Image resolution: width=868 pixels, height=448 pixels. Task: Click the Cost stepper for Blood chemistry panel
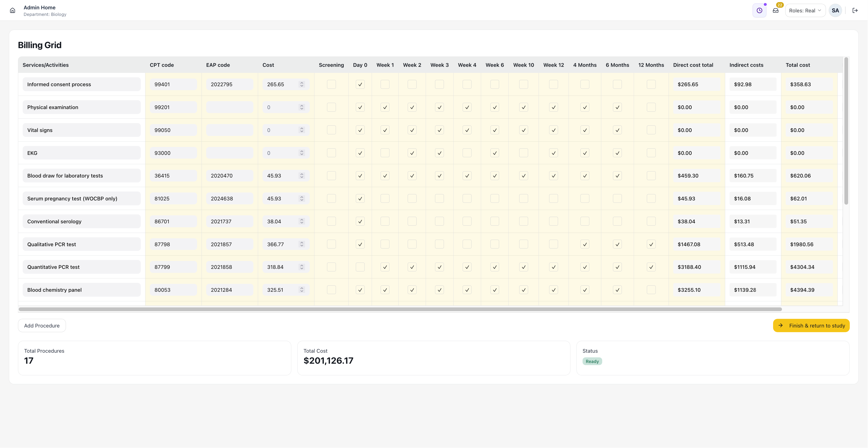coord(302,290)
